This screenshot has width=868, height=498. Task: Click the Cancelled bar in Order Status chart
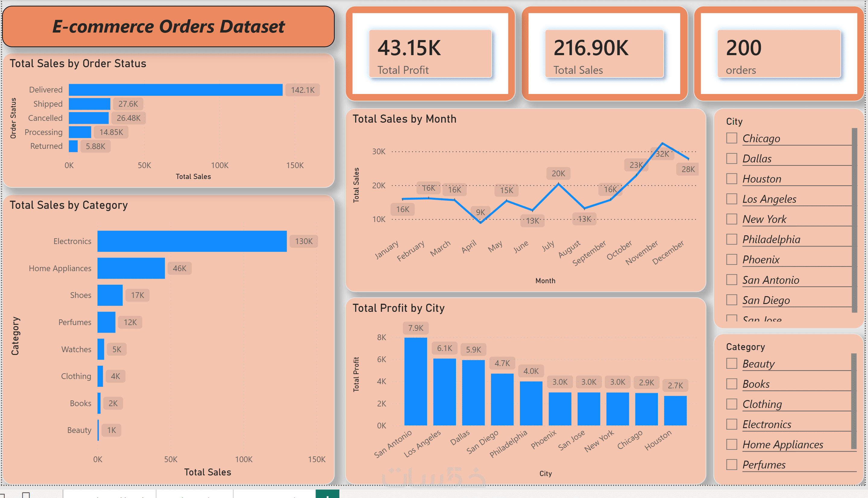pyautogui.click(x=89, y=118)
